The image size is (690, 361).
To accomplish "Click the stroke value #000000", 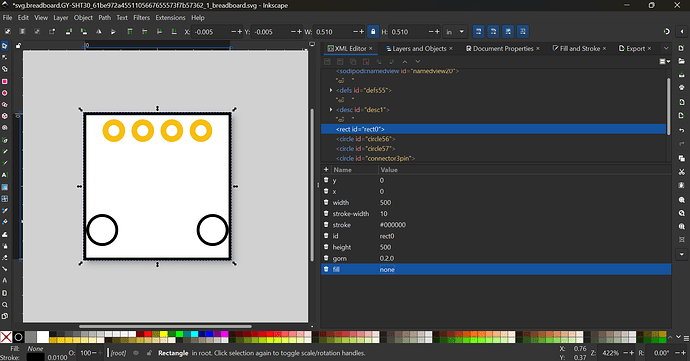I will [393, 225].
